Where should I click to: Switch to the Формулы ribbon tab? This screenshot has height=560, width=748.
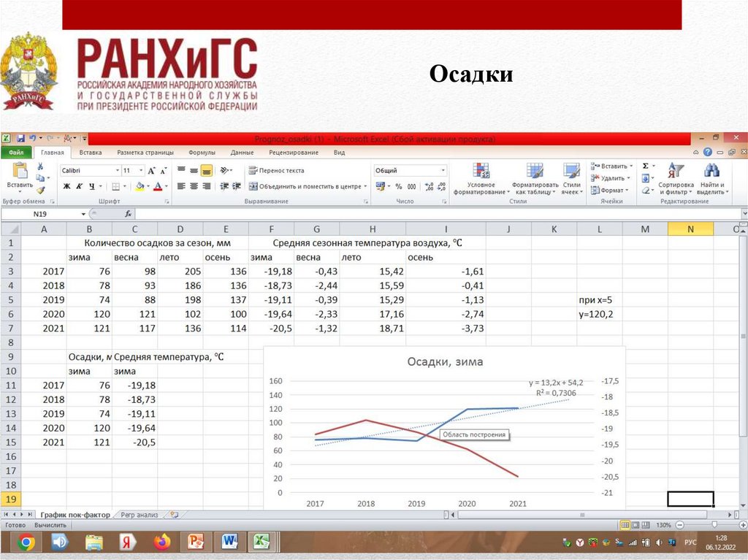[202, 153]
